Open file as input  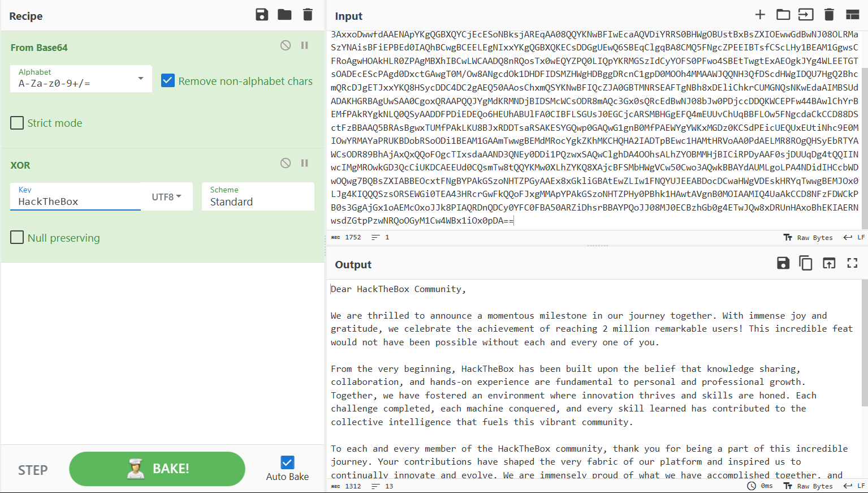point(806,15)
